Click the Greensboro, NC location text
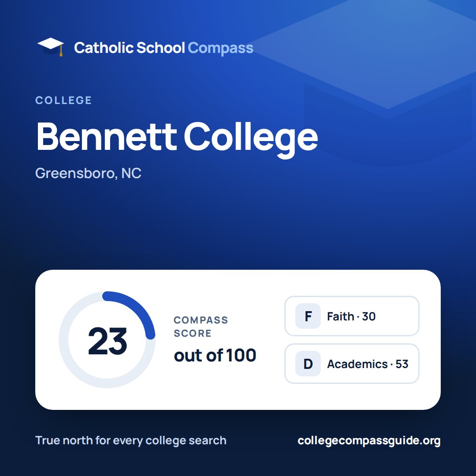The width and height of the screenshot is (476, 476). point(88,173)
